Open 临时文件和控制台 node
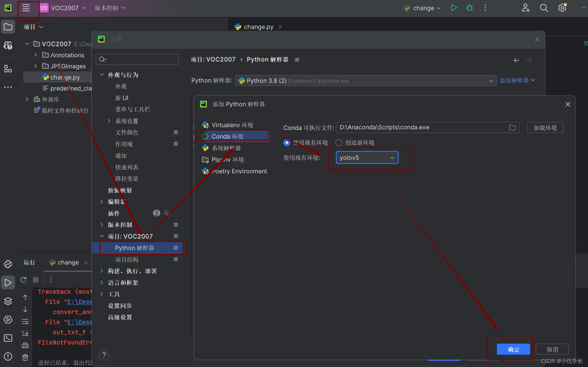This screenshot has height=367, width=588. [61, 110]
